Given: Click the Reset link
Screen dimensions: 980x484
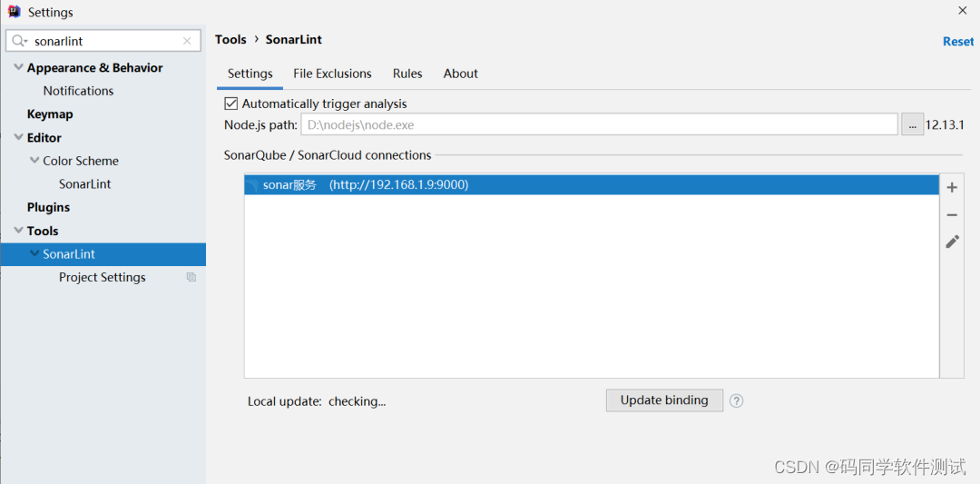Looking at the screenshot, I should 958,41.
